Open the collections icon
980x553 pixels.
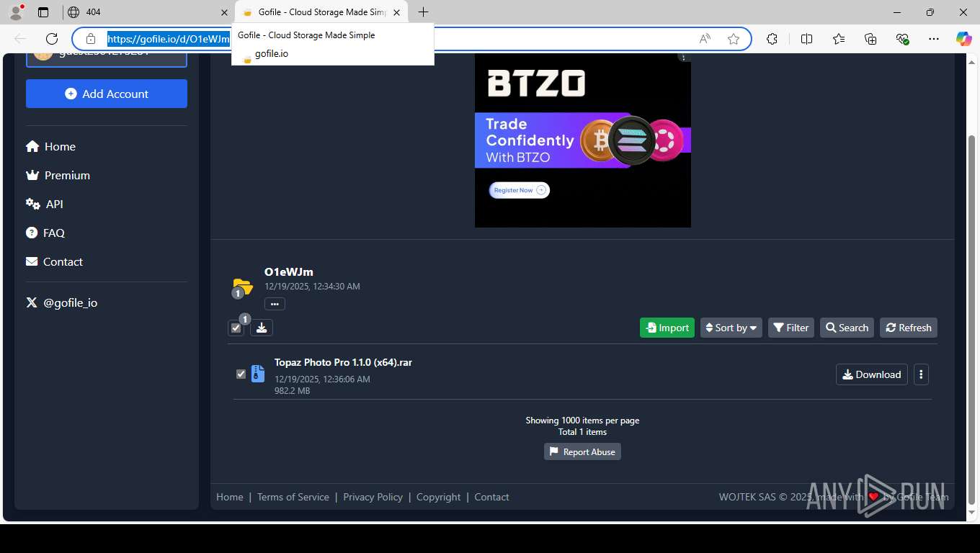coord(870,39)
